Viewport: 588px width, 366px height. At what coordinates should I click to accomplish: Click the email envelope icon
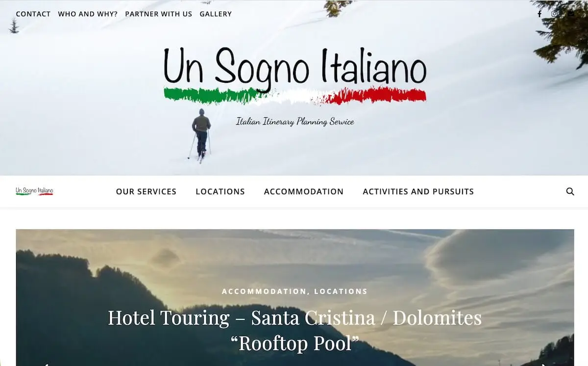point(571,14)
